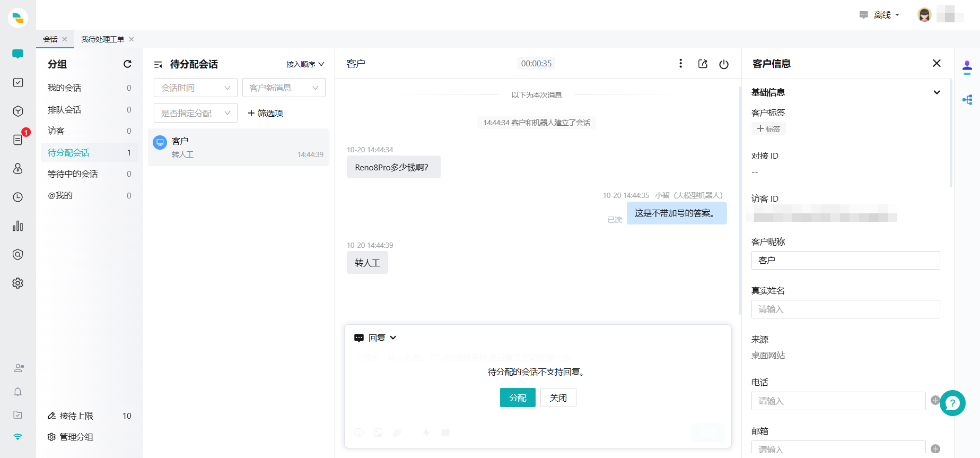Add a filter with 筛选项
980x458 pixels.
[265, 113]
